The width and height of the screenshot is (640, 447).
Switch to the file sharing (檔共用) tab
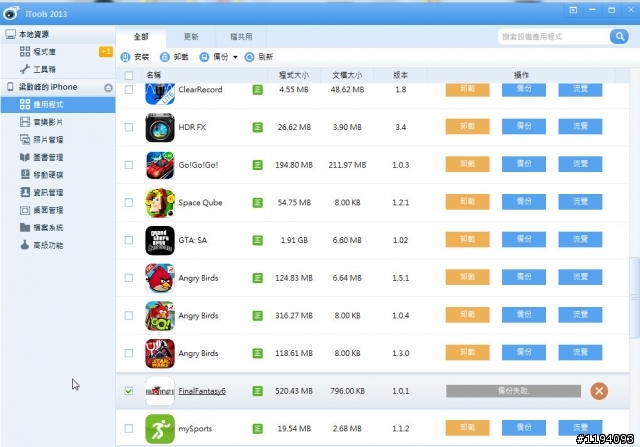point(241,37)
